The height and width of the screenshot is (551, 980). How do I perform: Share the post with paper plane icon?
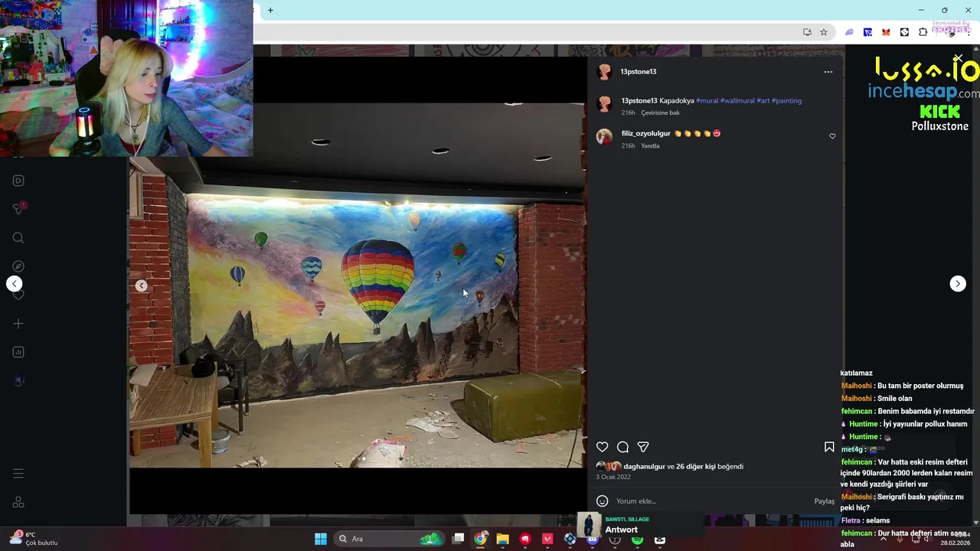pos(643,447)
